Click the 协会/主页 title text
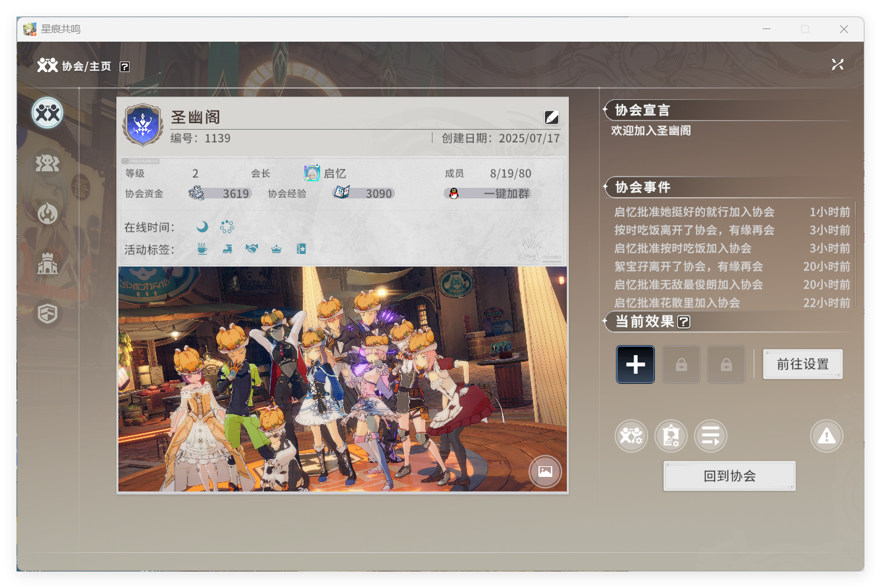881x588 pixels. click(x=87, y=66)
